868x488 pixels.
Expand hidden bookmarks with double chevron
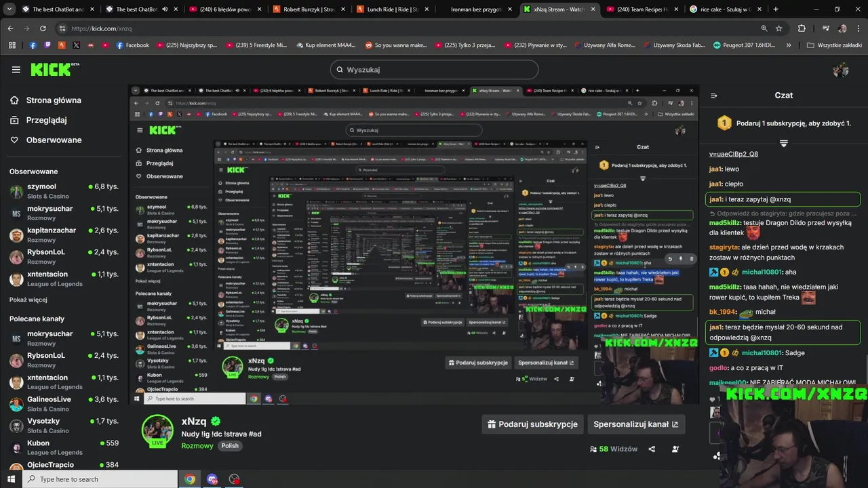click(789, 45)
